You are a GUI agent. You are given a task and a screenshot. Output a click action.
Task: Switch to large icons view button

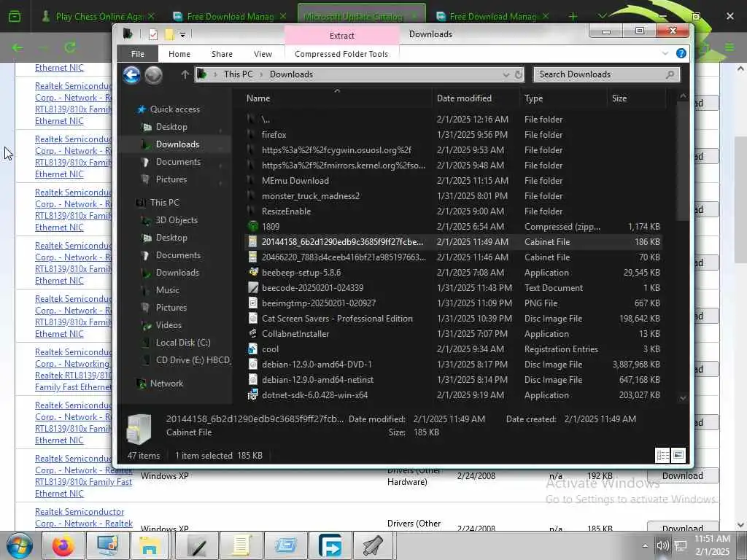point(678,455)
